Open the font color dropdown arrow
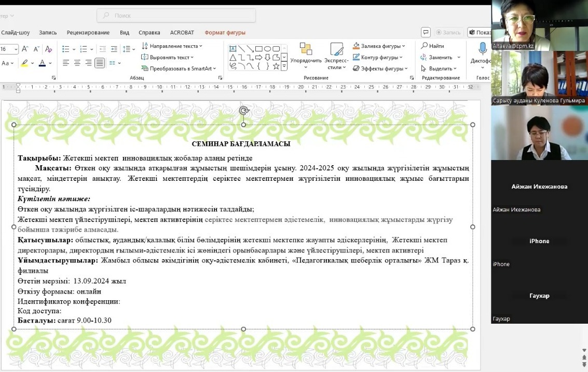This screenshot has height=372, width=588. (50, 63)
